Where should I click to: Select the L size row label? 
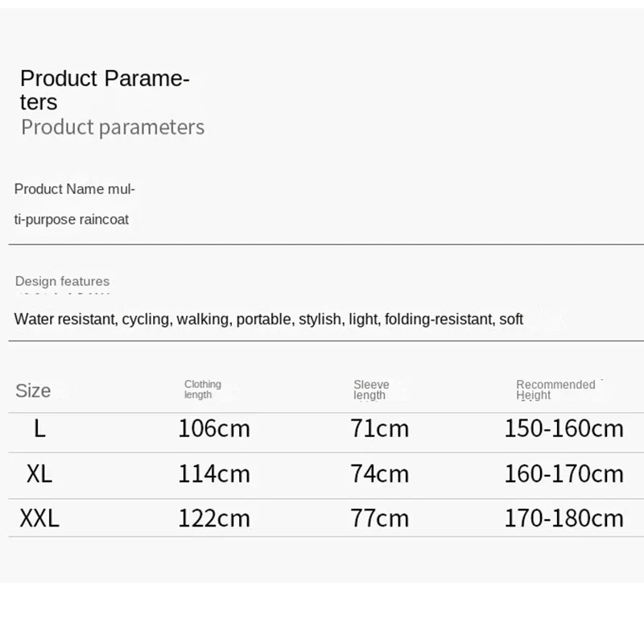(x=39, y=429)
